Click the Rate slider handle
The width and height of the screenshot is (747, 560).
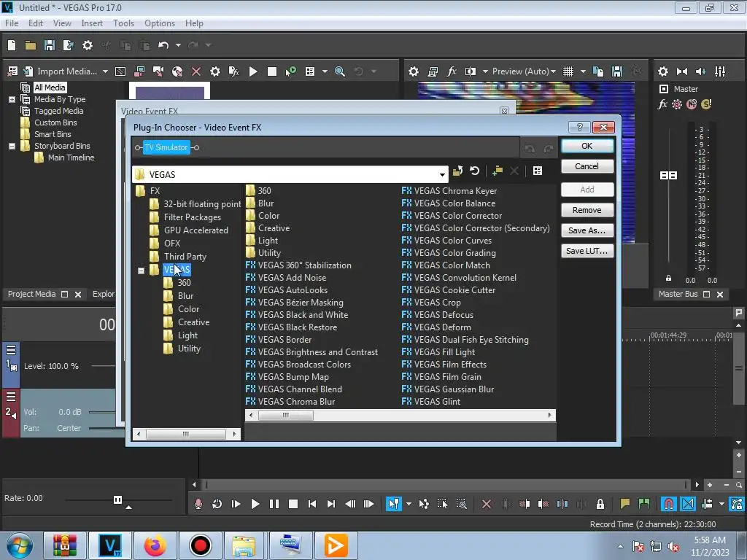point(117,499)
